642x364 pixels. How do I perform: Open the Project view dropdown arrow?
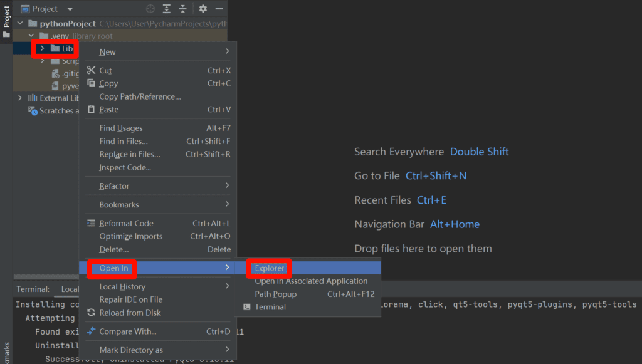coord(70,9)
